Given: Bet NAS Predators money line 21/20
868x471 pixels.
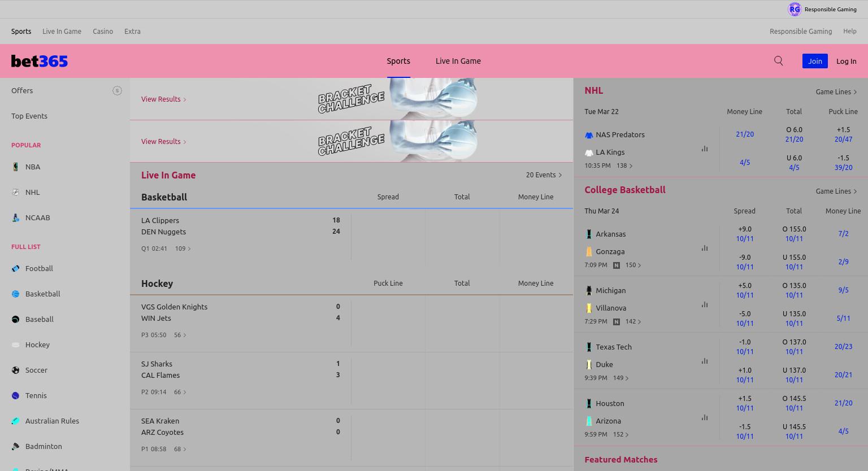Looking at the screenshot, I should tap(745, 134).
